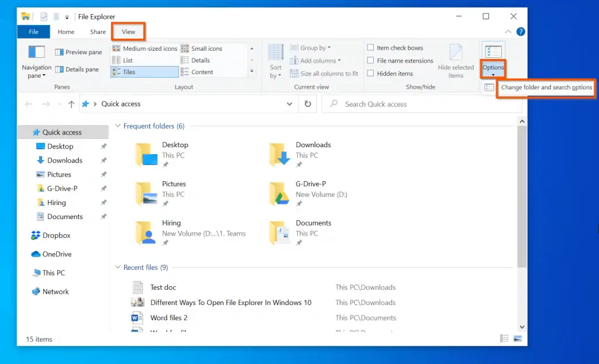Switch to large thumbnails view in status bar
Image resolution: width=599 pixels, height=364 pixels.
click(x=518, y=338)
